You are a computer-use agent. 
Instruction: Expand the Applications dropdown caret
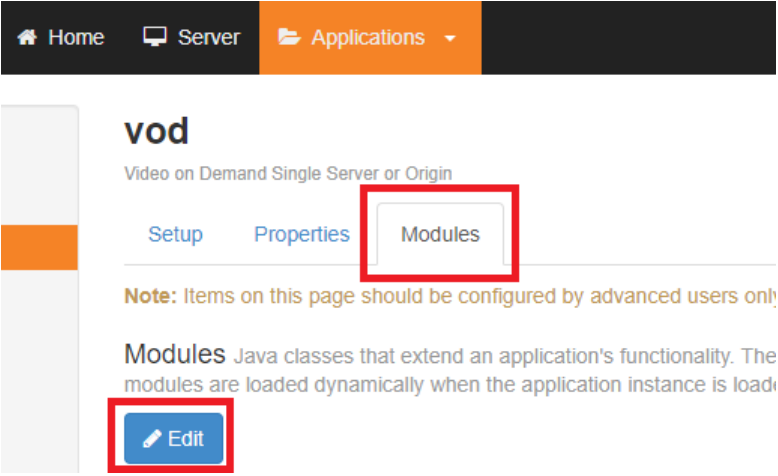450,39
